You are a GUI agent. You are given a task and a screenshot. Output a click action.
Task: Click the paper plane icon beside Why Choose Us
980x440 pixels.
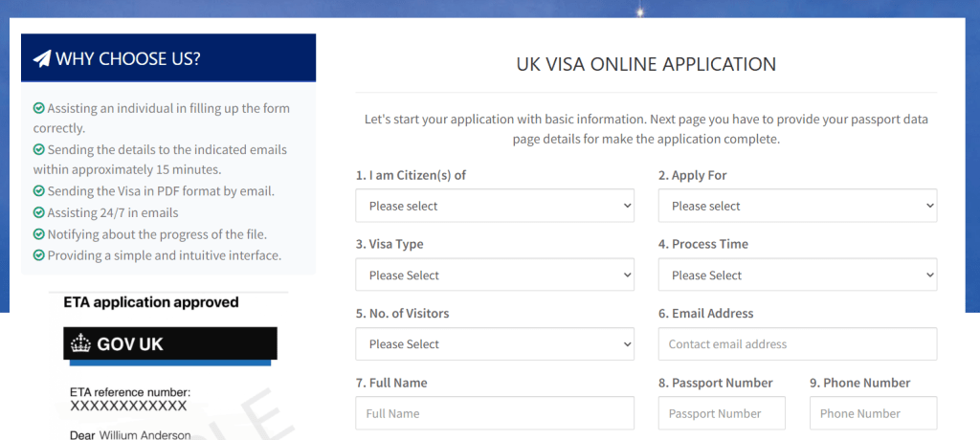(42, 58)
